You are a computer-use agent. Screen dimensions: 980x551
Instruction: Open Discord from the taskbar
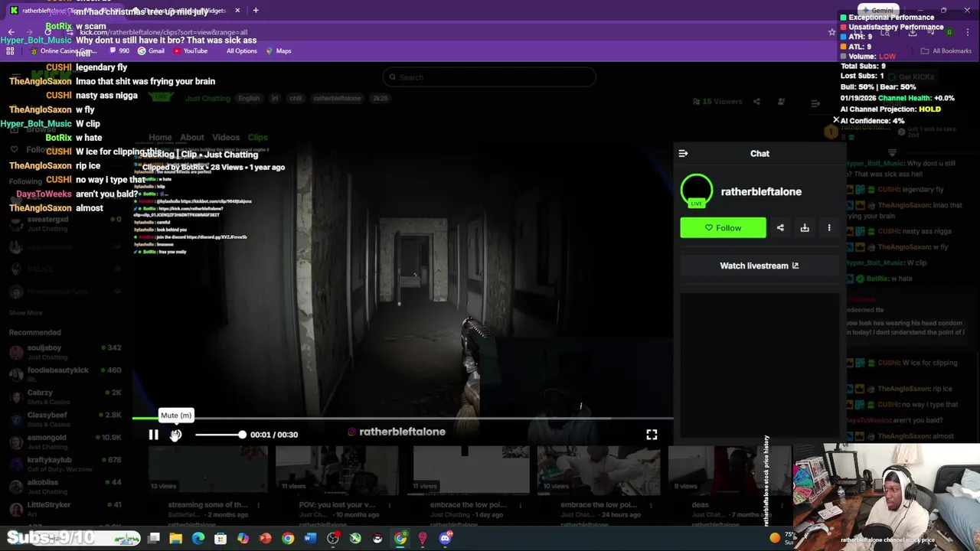pos(445,539)
